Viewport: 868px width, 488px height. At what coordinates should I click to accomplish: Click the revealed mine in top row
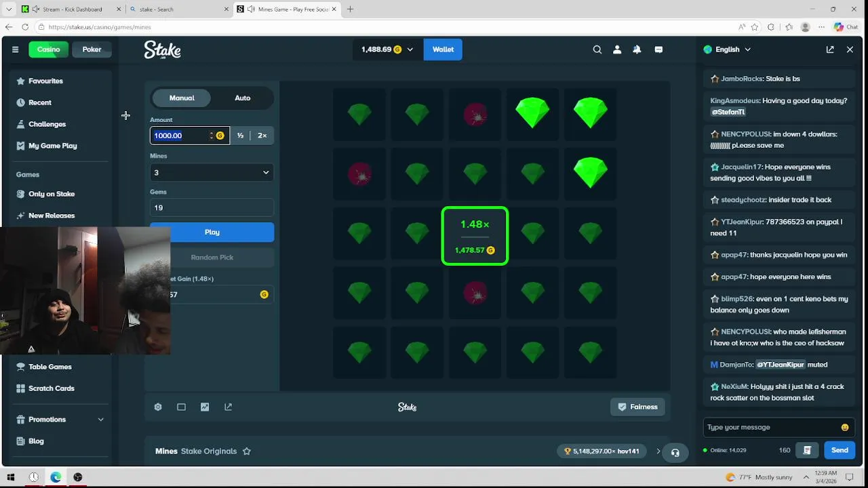pos(475,115)
